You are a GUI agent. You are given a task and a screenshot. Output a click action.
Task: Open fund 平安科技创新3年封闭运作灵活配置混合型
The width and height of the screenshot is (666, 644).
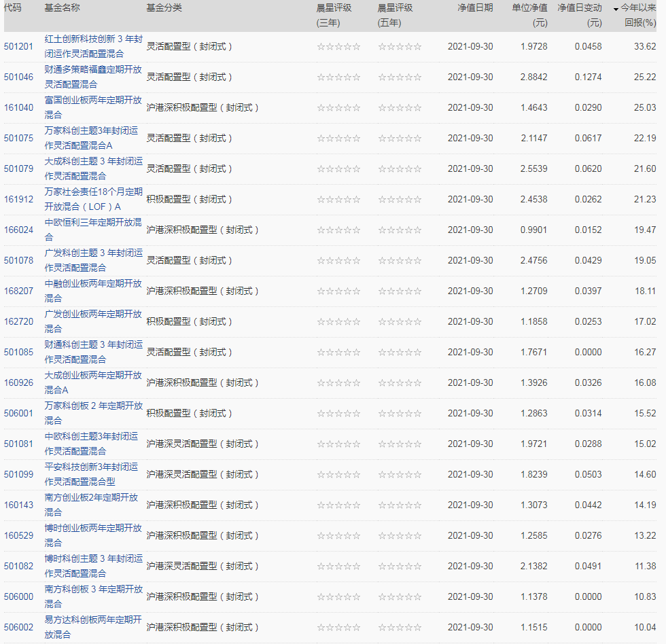(91, 475)
